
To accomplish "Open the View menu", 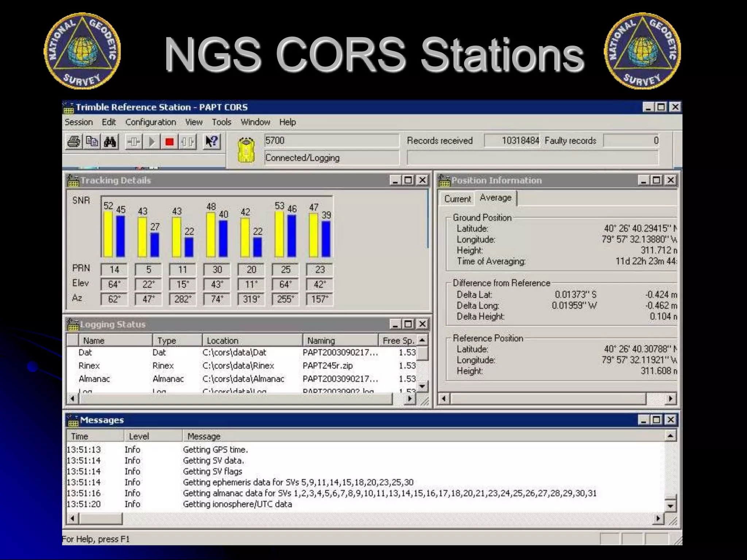I will (194, 122).
